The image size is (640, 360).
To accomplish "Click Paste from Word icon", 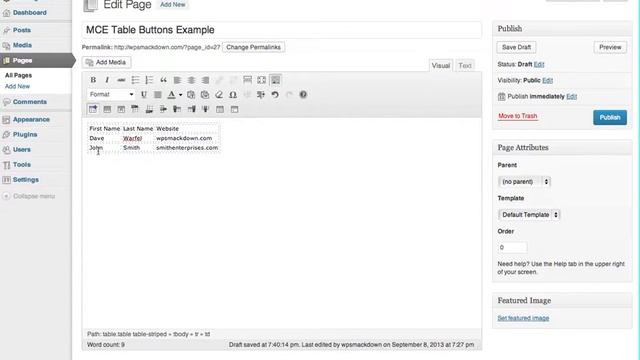I will [205, 95].
